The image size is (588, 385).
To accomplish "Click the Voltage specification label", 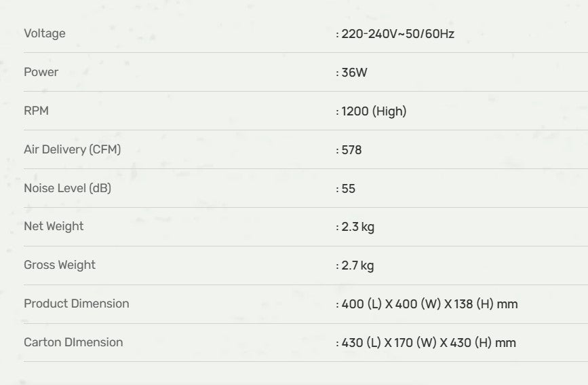I will (x=45, y=33).
